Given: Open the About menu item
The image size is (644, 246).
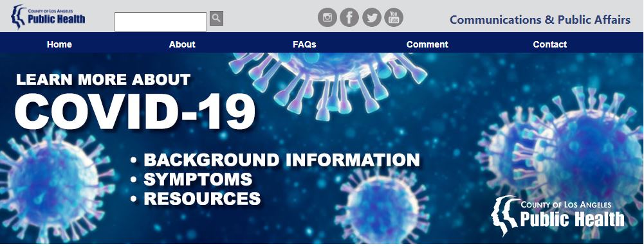Looking at the screenshot, I should coord(182,44).
